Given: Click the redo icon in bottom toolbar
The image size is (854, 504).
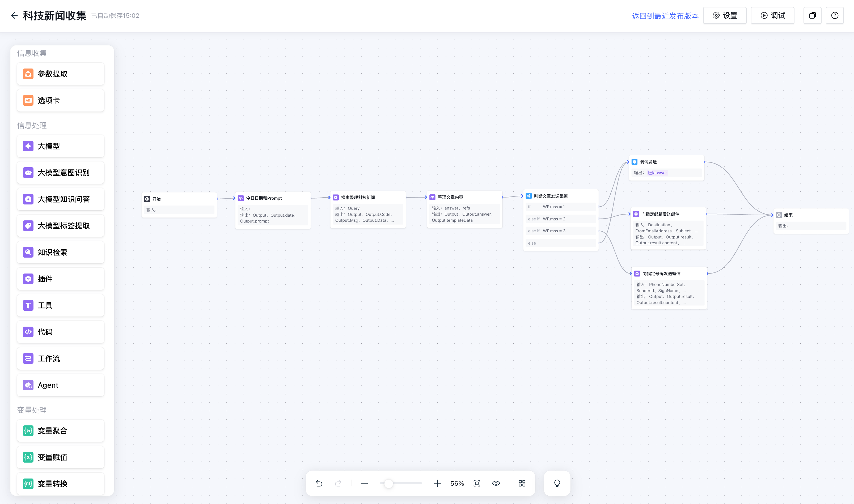Looking at the screenshot, I should [338, 483].
